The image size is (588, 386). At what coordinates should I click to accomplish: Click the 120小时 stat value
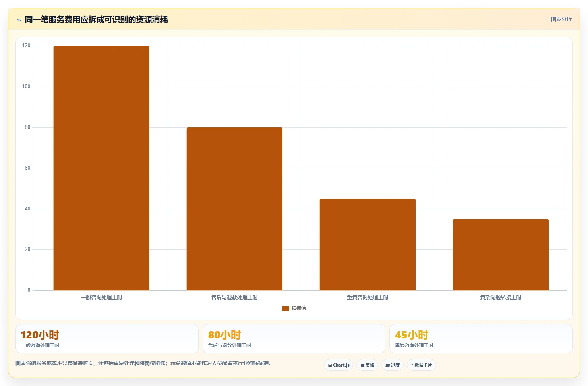coord(40,335)
